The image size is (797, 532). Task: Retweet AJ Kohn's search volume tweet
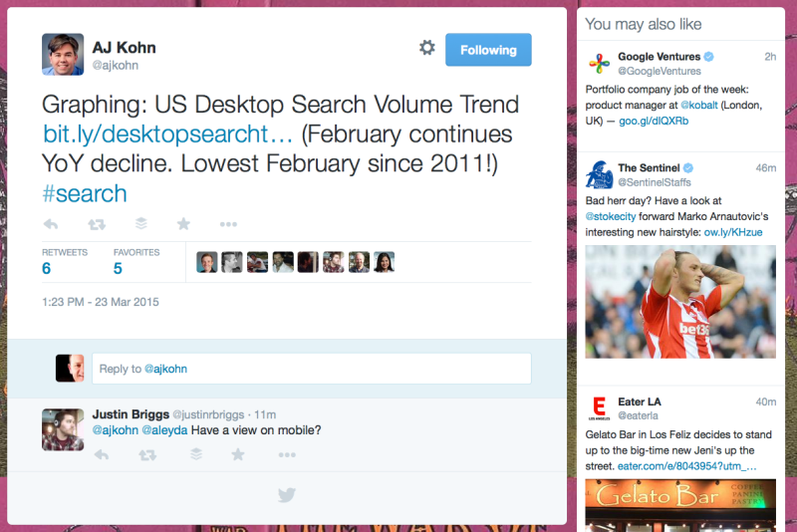97,224
